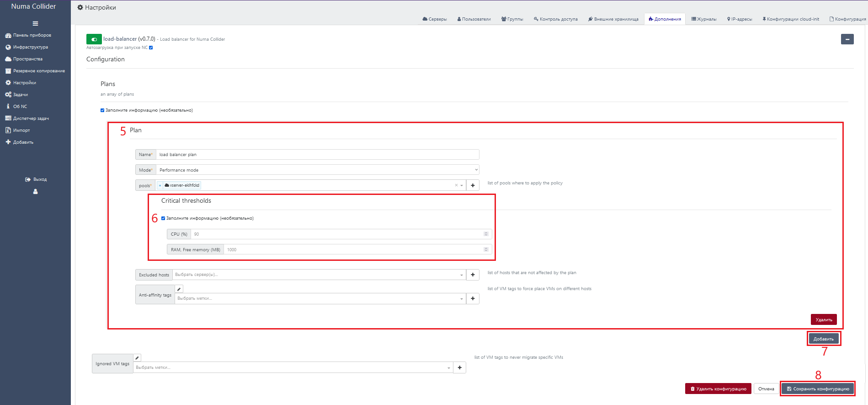Click pencil edit icon above Anti-affinity tags
Viewport: 868px width, 405px height.
179,289
